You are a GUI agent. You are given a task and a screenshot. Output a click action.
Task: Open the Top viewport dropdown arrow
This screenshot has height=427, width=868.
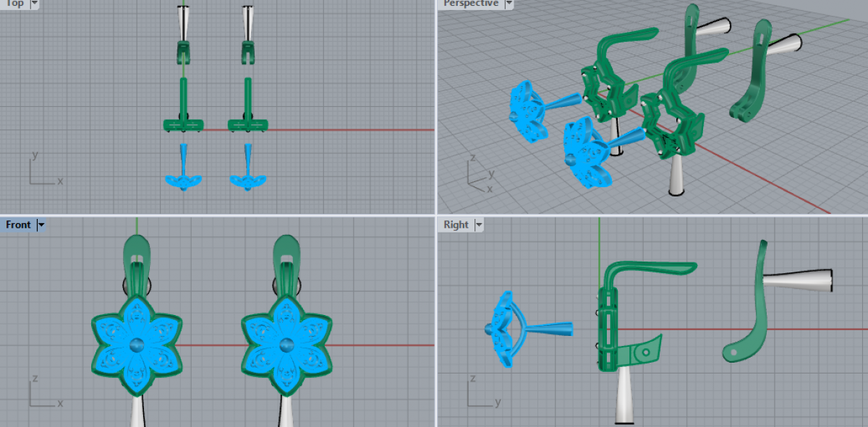coord(34,3)
